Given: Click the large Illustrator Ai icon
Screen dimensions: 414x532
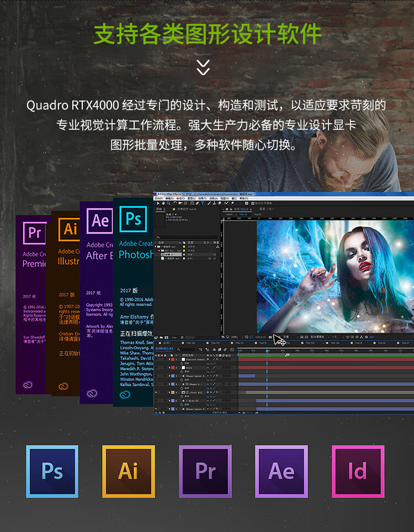Looking at the screenshot, I should click(129, 471).
